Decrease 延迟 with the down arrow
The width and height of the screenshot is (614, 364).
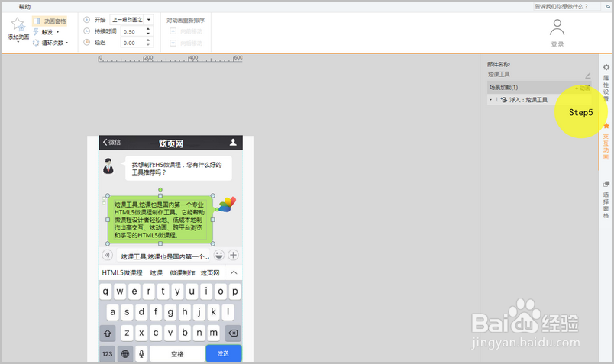(148, 45)
